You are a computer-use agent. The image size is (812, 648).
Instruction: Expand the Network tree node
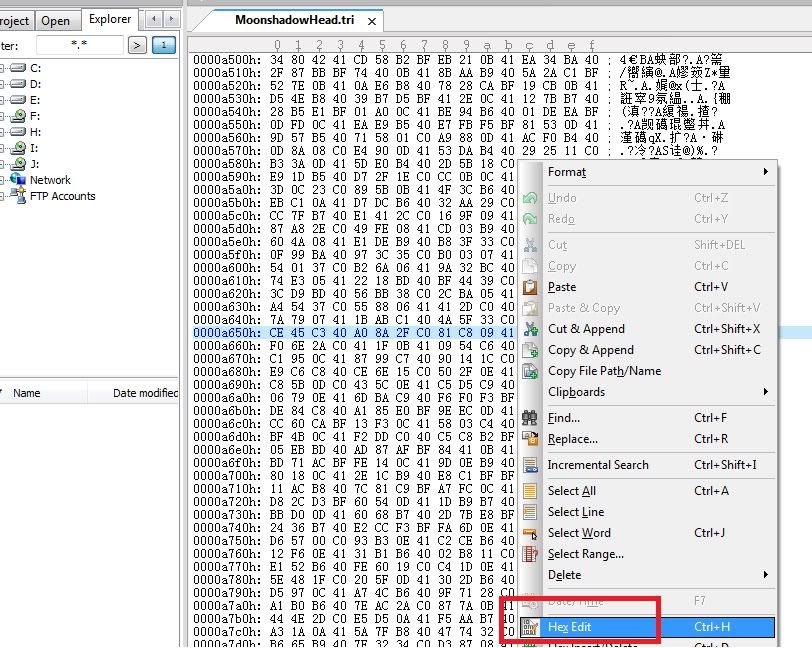coord(3,180)
